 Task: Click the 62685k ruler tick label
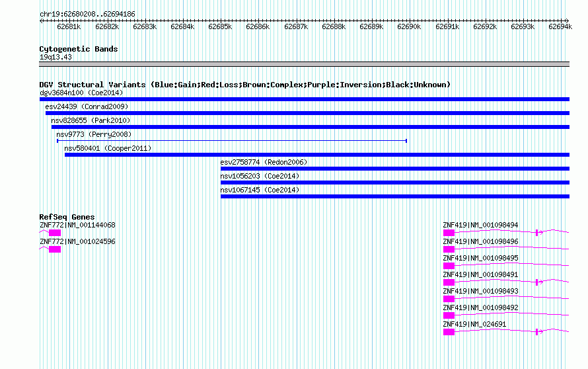pyautogui.click(x=220, y=26)
